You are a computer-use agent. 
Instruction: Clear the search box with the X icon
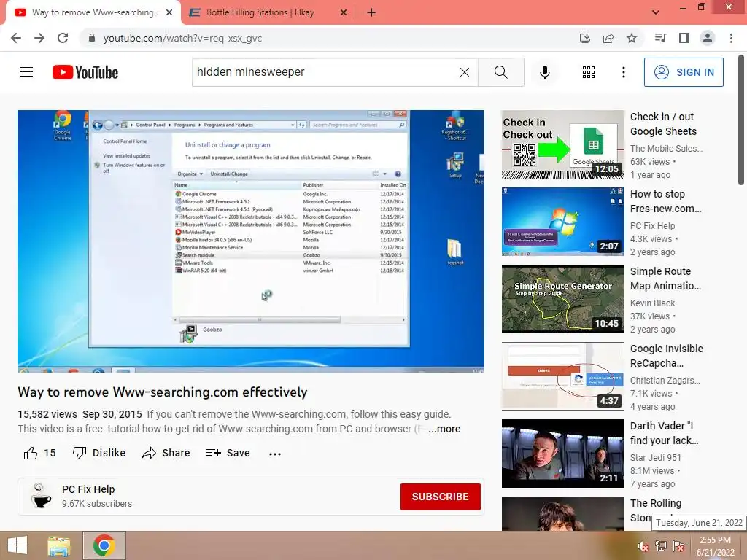coord(465,72)
